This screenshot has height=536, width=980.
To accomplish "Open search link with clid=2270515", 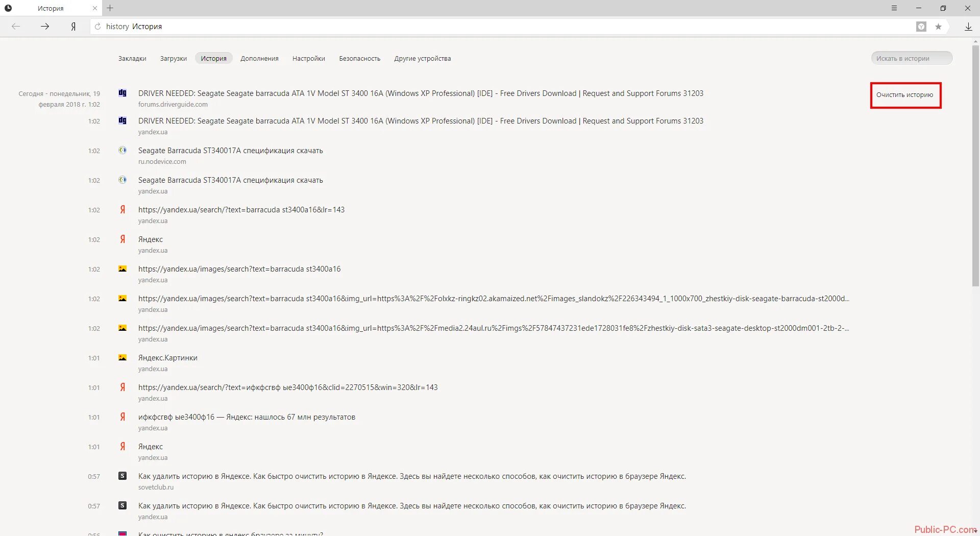I will coord(288,387).
